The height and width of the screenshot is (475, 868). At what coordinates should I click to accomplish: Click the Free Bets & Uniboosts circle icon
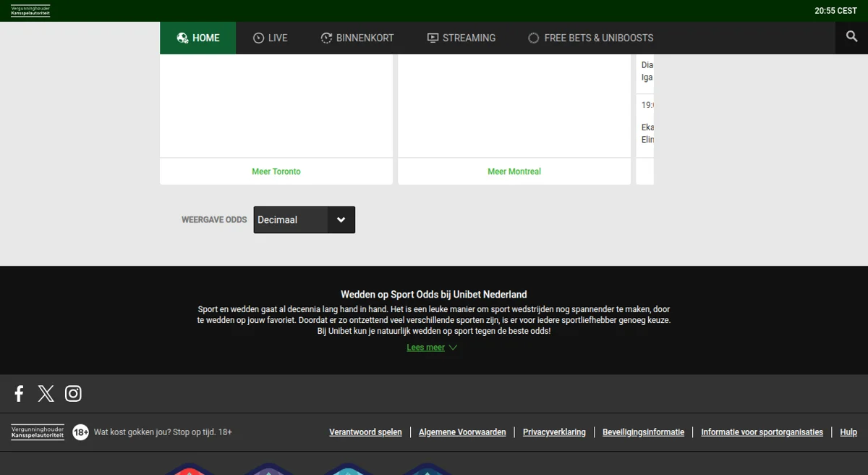point(534,38)
